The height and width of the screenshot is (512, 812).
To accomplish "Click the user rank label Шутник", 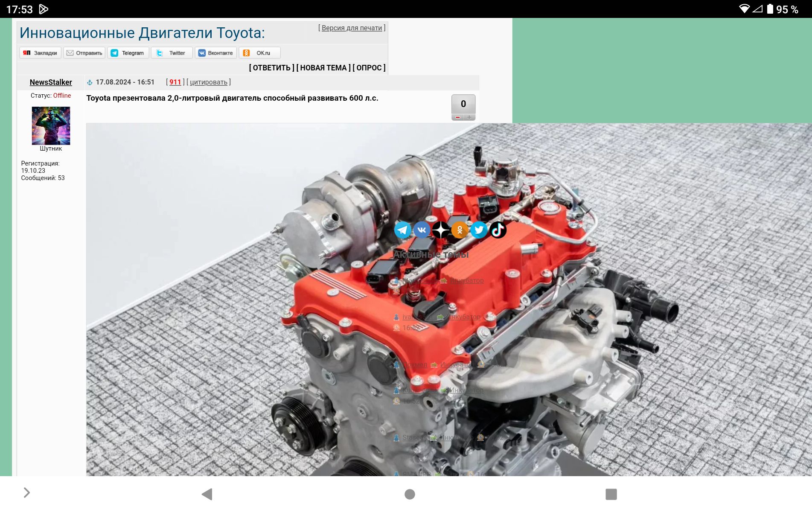I will [x=51, y=148].
